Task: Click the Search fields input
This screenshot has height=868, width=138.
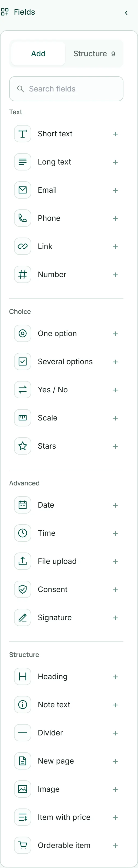Action: pos(67,89)
